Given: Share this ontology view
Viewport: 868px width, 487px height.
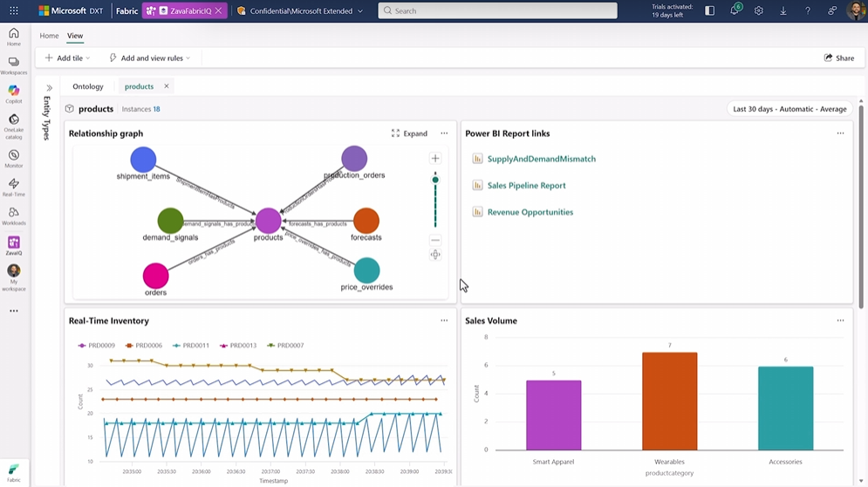Looking at the screenshot, I should 839,58.
